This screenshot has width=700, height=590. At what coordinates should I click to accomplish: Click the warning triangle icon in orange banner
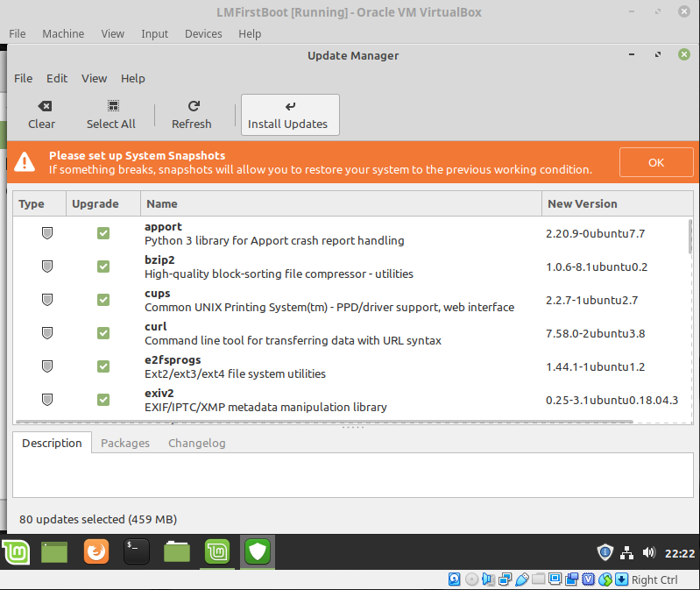[25, 161]
